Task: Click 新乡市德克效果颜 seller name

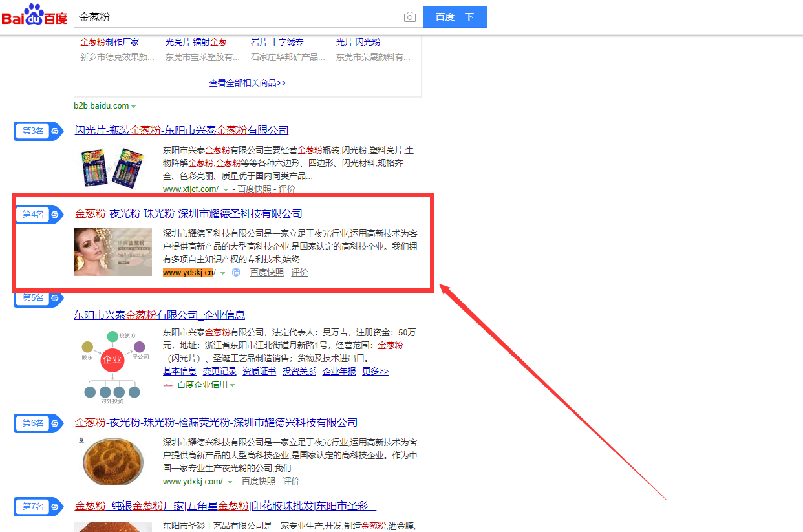Action: click(x=117, y=57)
